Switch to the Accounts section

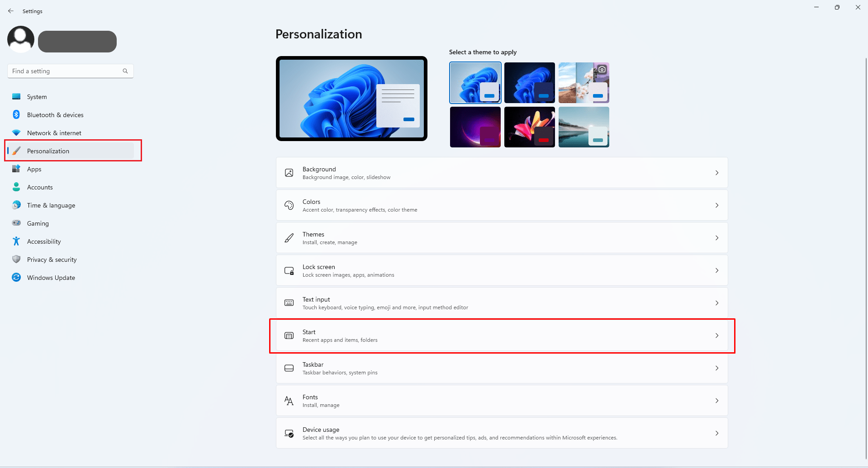tap(40, 187)
